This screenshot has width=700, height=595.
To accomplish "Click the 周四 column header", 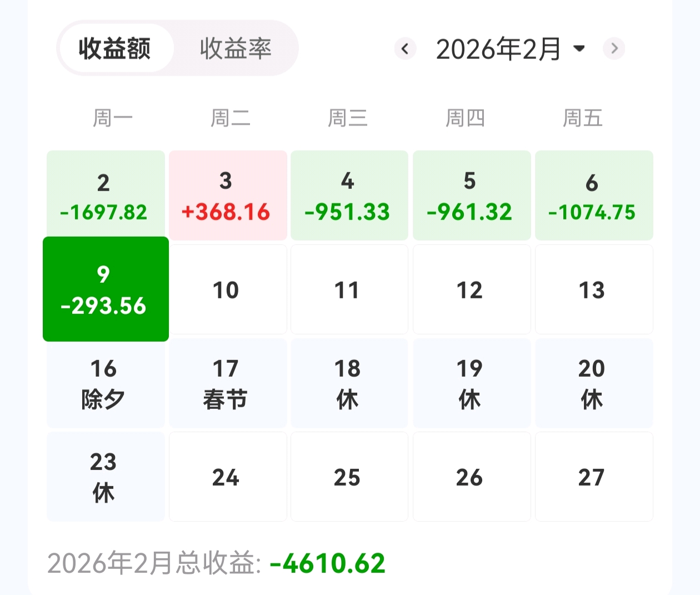I will (466, 118).
